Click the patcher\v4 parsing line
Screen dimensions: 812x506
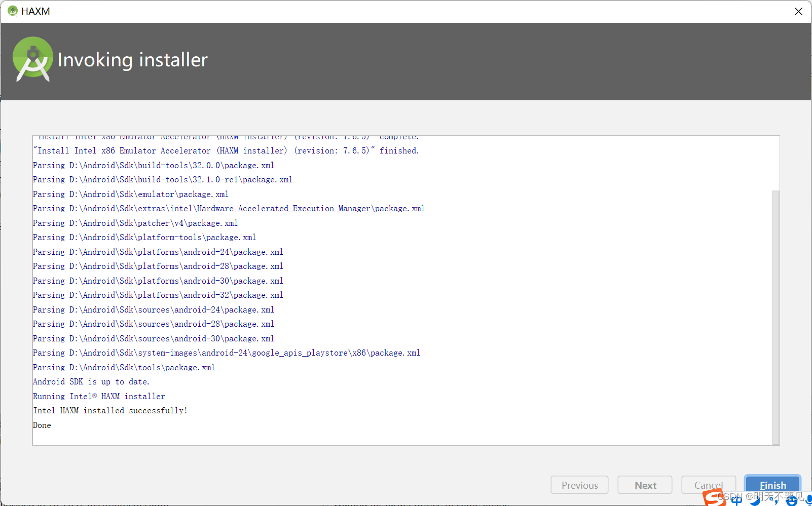click(135, 223)
